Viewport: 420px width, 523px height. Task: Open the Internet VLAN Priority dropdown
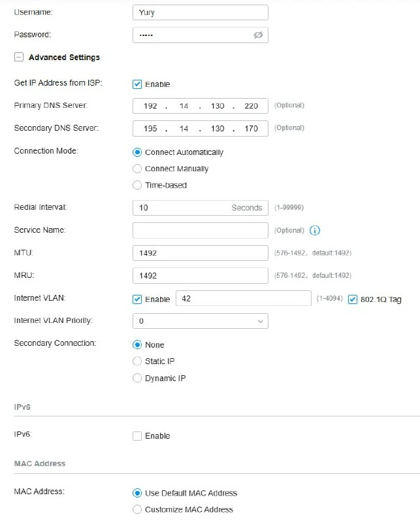pyautogui.click(x=200, y=321)
